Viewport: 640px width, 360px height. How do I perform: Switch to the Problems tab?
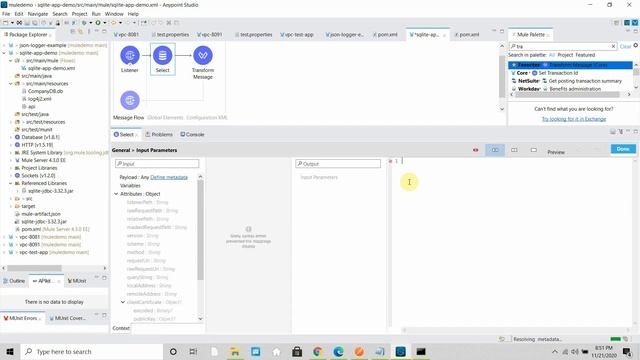pos(159,134)
